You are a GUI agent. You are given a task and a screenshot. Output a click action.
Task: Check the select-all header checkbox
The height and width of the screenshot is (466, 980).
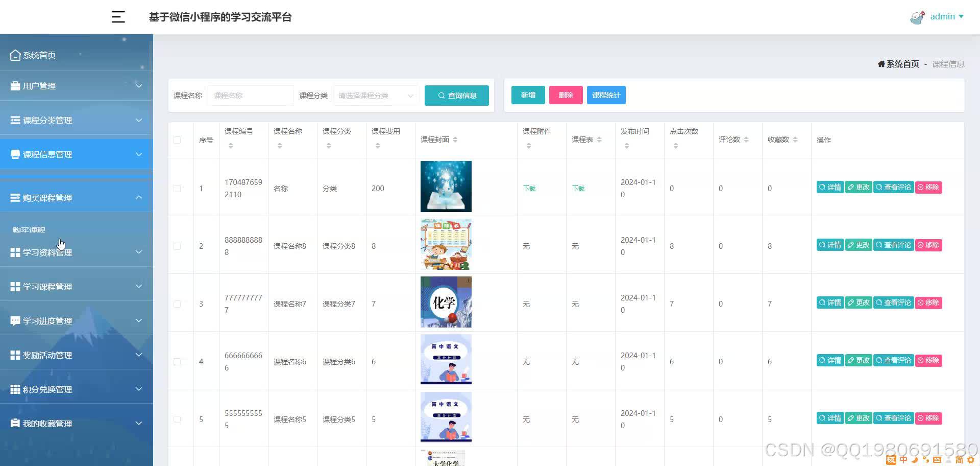(177, 140)
